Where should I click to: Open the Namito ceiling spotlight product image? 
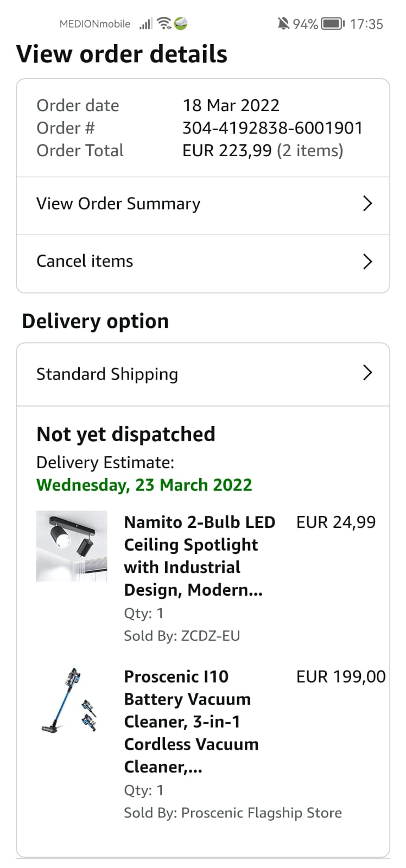[72, 546]
